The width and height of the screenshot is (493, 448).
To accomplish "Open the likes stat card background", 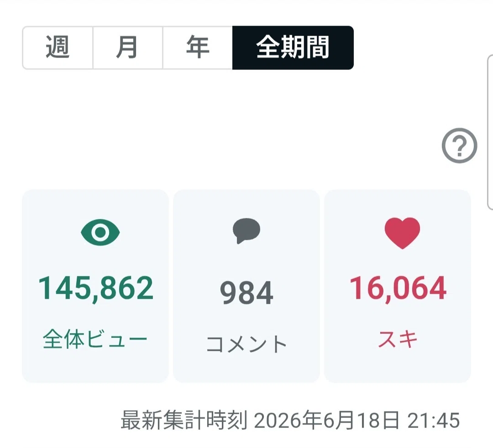I will point(398,286).
